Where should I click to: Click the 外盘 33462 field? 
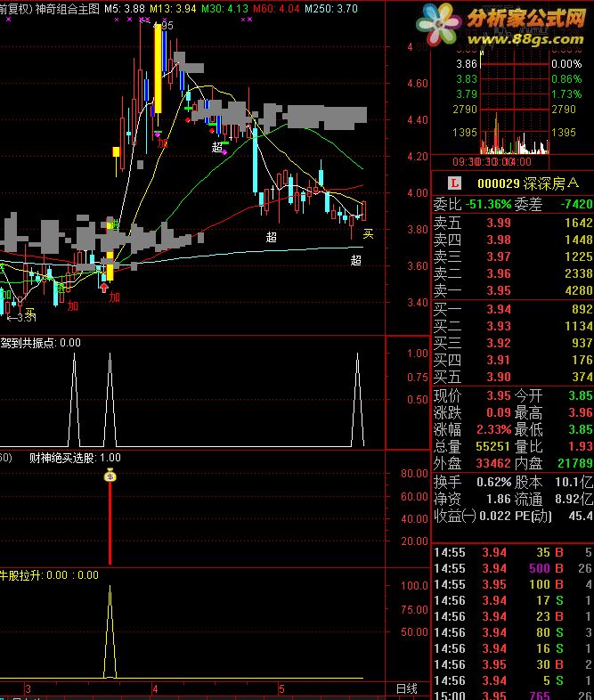[x=472, y=464]
